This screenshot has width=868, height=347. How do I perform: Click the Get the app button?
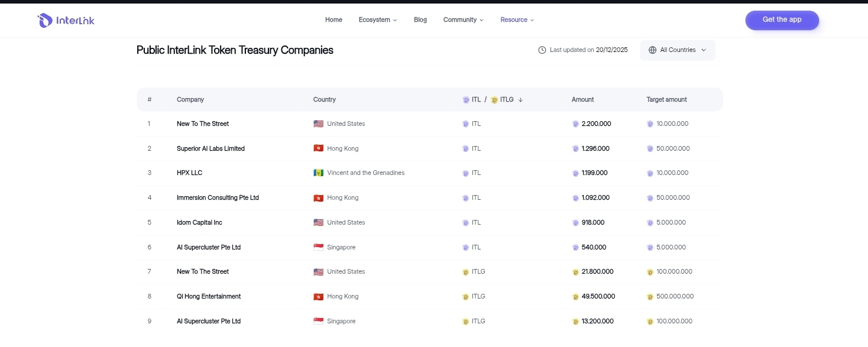782,20
